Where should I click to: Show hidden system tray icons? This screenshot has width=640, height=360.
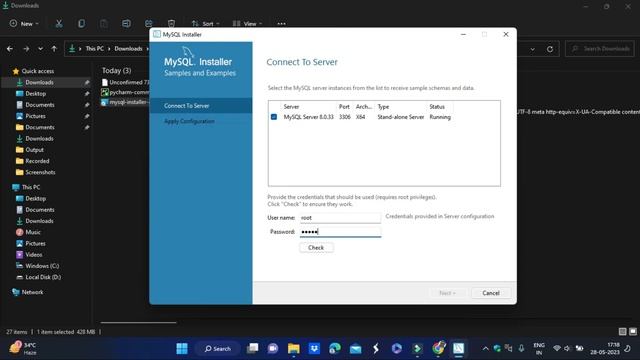485,349
